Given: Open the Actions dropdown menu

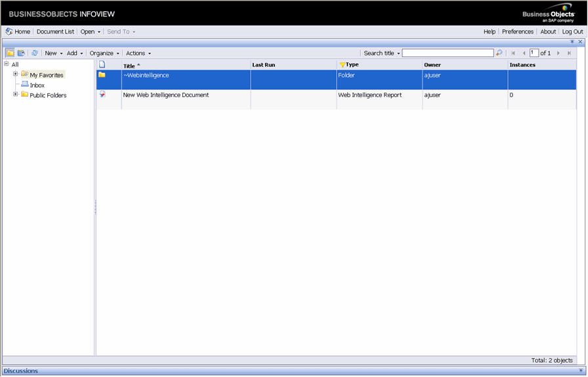Looking at the screenshot, I should [x=138, y=53].
